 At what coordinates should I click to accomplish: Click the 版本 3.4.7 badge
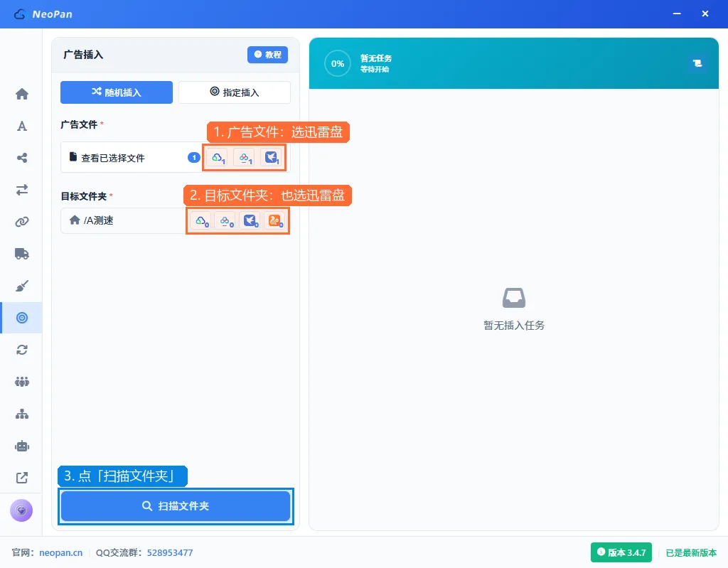(x=621, y=552)
